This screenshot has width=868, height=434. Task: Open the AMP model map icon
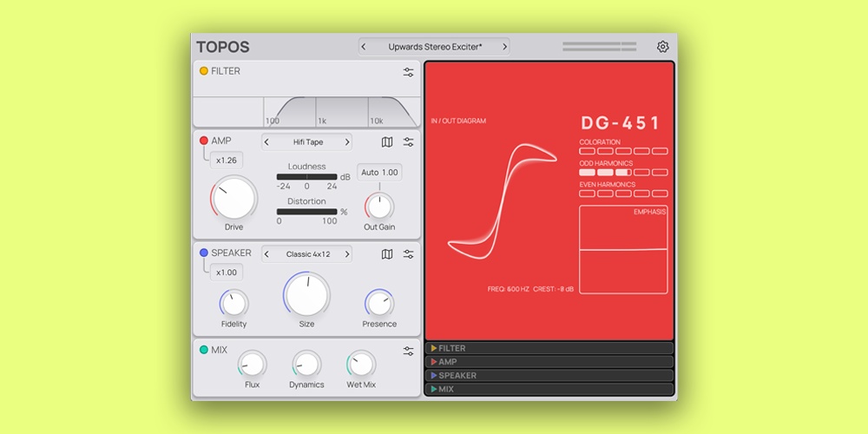coord(387,142)
